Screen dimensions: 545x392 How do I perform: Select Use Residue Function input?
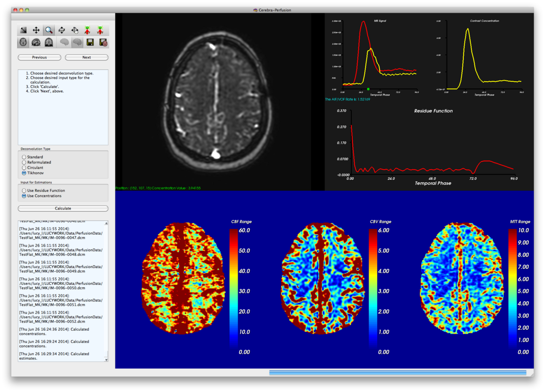pyautogui.click(x=24, y=190)
